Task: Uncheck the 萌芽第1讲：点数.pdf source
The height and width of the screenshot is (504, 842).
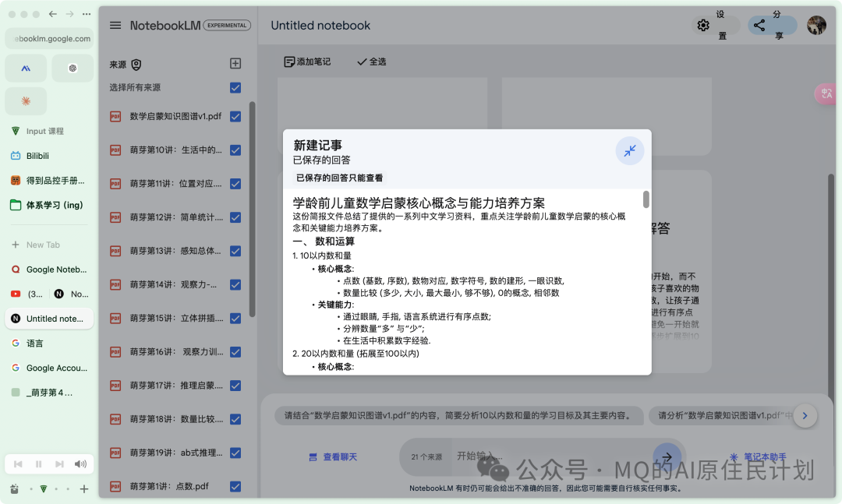Action: 235,486
